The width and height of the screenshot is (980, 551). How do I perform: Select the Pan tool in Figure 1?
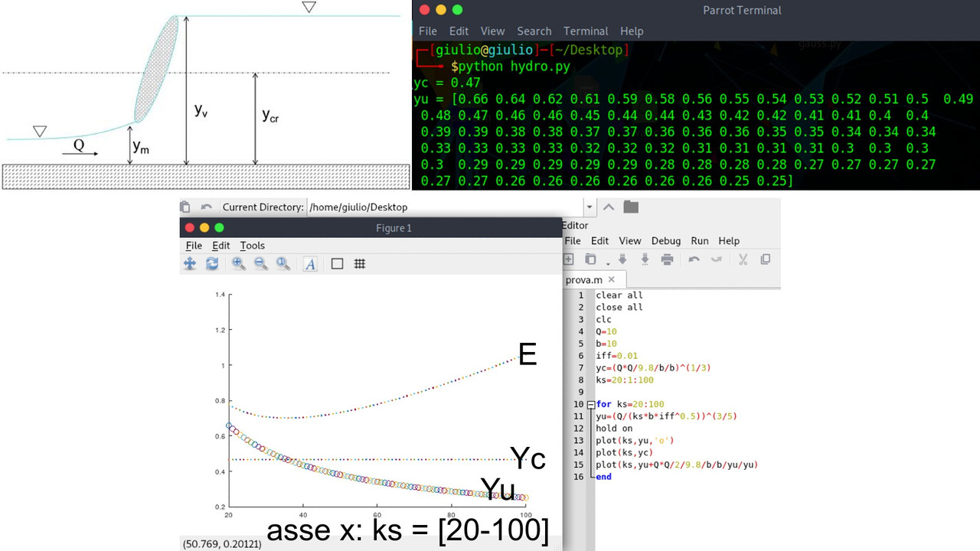[190, 264]
